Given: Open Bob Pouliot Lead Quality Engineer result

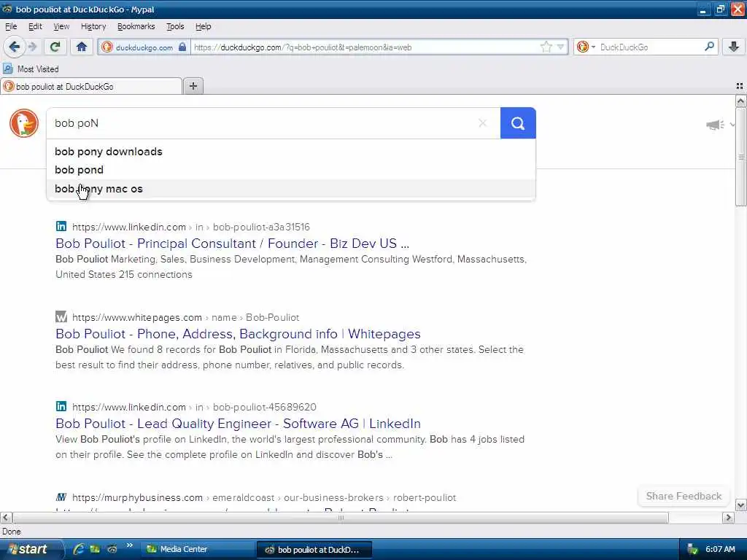Looking at the screenshot, I should pos(239,424).
